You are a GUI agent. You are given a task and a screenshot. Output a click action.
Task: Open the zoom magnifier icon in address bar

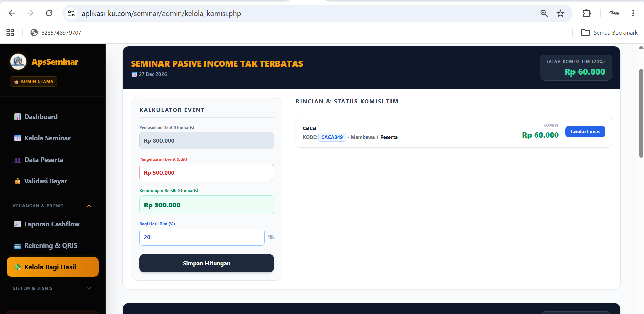click(544, 13)
